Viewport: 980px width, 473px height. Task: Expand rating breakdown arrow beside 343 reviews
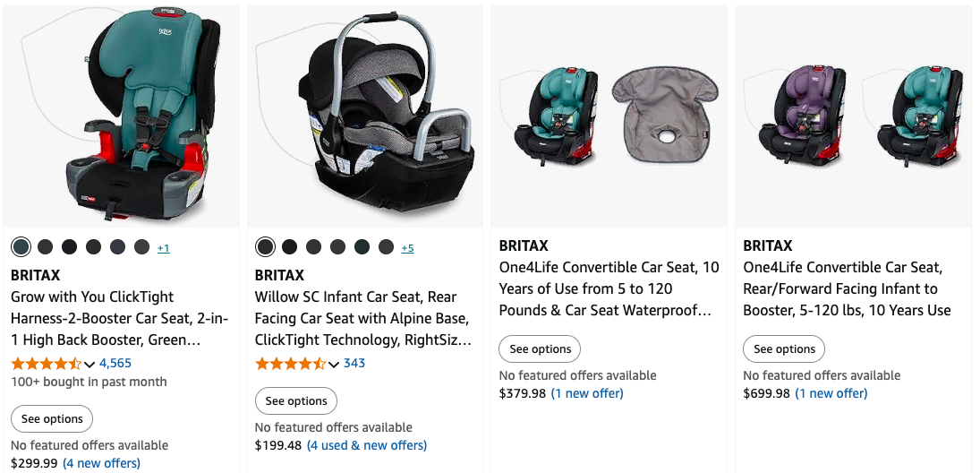(x=334, y=364)
